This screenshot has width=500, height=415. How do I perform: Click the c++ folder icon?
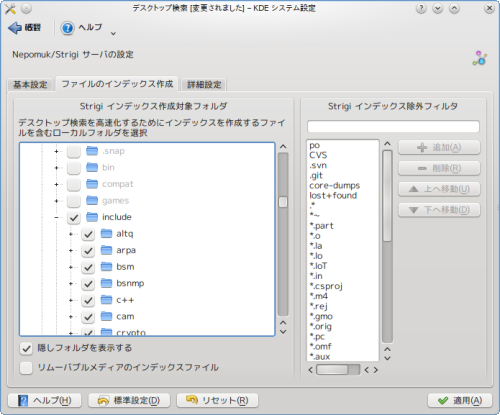coord(106,300)
